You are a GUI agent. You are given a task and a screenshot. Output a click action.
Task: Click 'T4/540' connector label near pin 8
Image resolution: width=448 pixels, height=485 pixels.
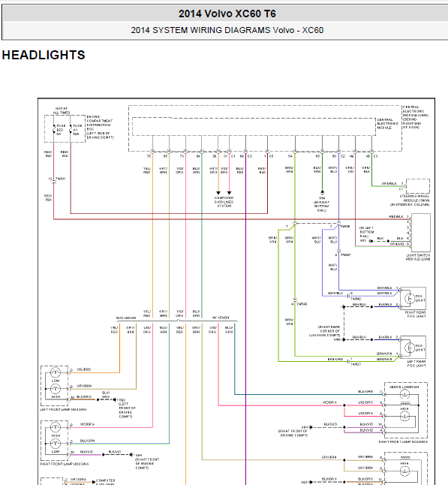coord(356,299)
